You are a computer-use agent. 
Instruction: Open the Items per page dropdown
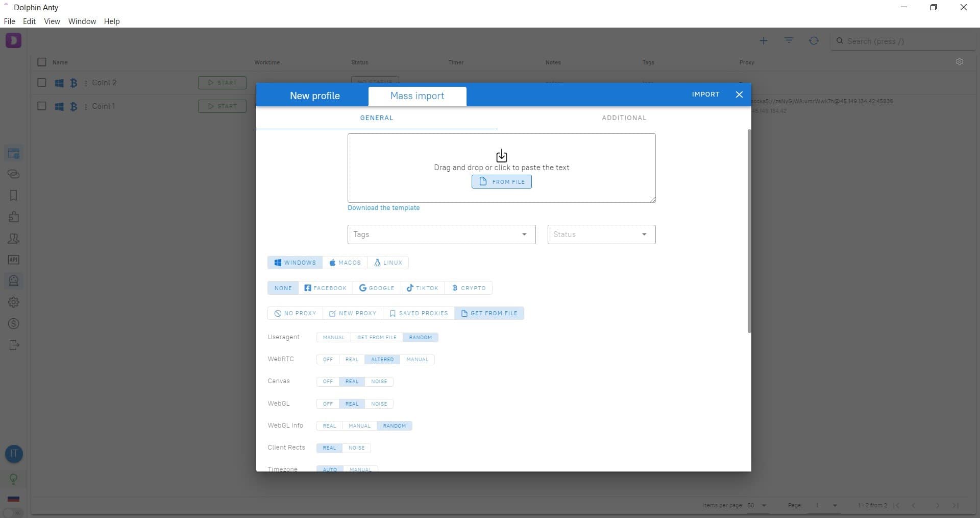click(x=757, y=505)
